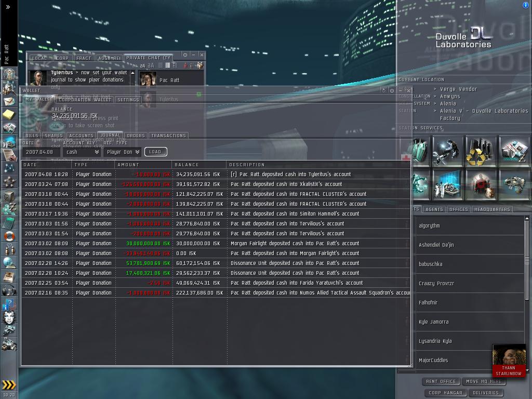Open the Headquarters station tab

(x=492, y=209)
